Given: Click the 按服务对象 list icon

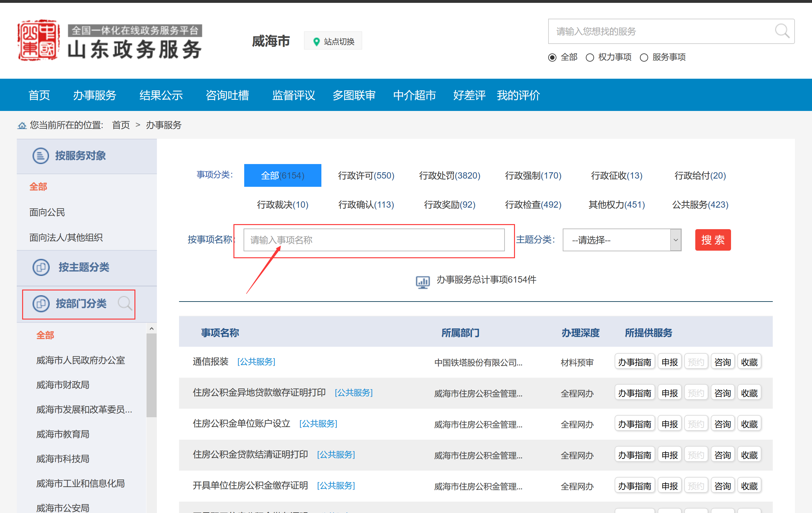Looking at the screenshot, I should coord(40,156).
